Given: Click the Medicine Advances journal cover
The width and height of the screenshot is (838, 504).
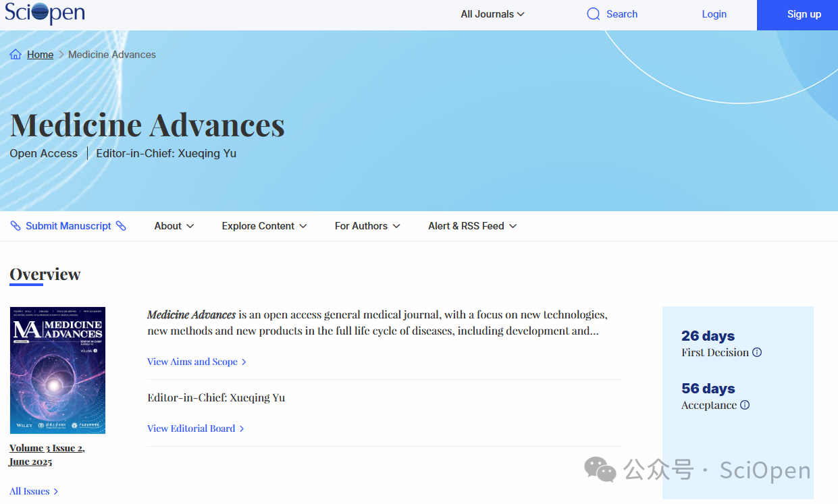Looking at the screenshot, I should click(57, 370).
